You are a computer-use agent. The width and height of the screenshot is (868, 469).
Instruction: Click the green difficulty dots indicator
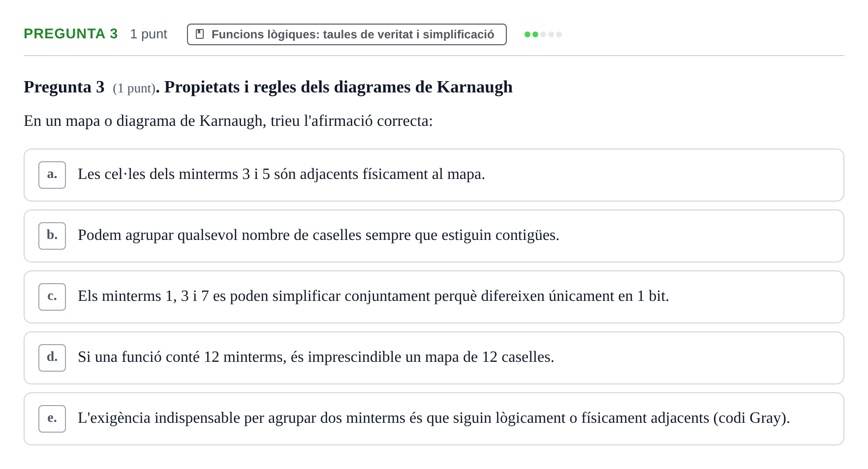tap(543, 34)
